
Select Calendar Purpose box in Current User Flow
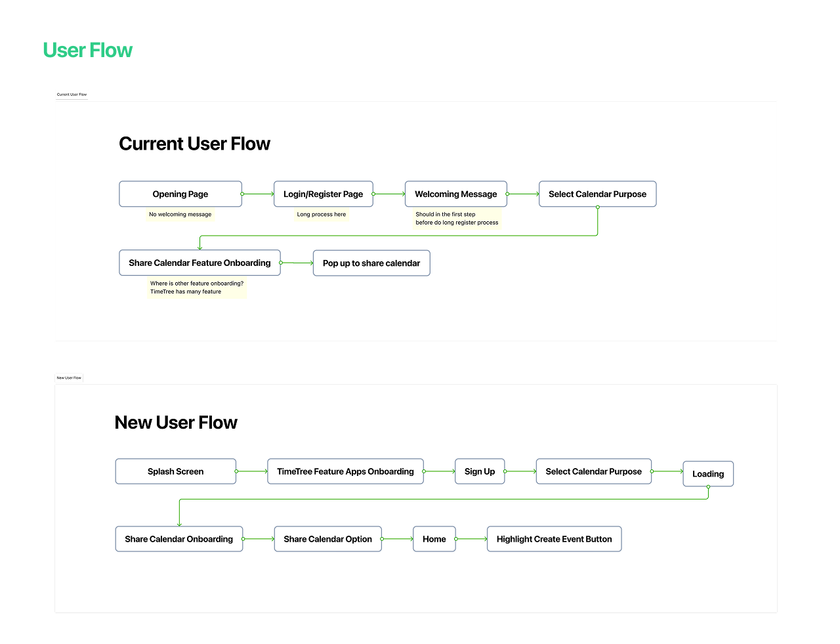[597, 194]
